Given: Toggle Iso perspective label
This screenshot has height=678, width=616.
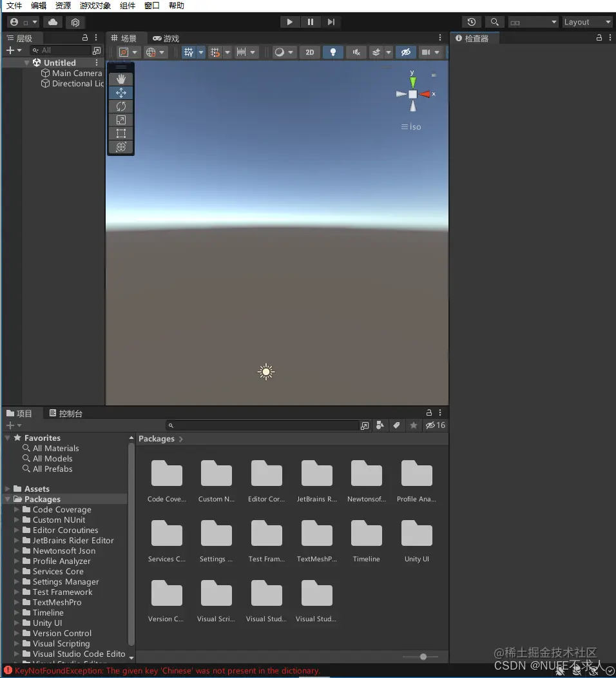Looking at the screenshot, I should 411,127.
